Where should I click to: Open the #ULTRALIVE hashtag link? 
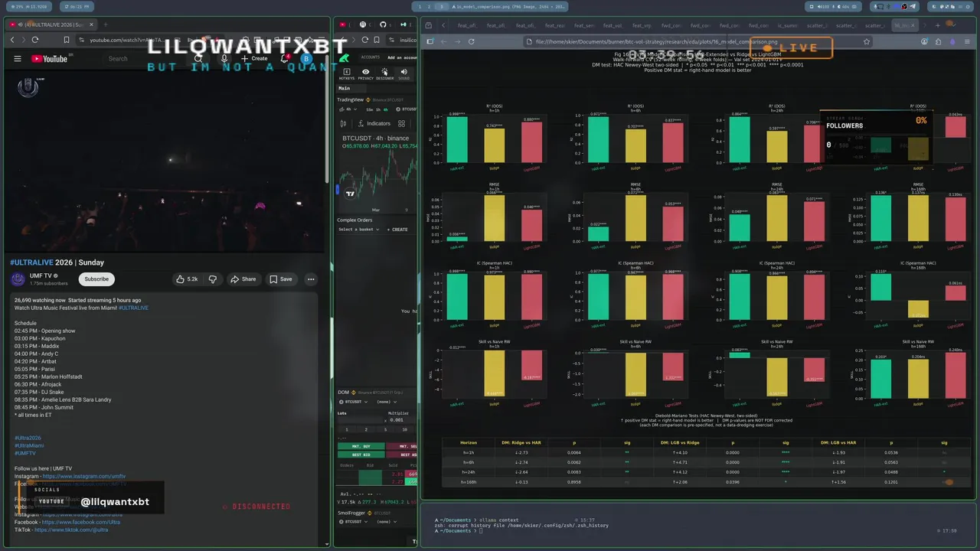134,308
